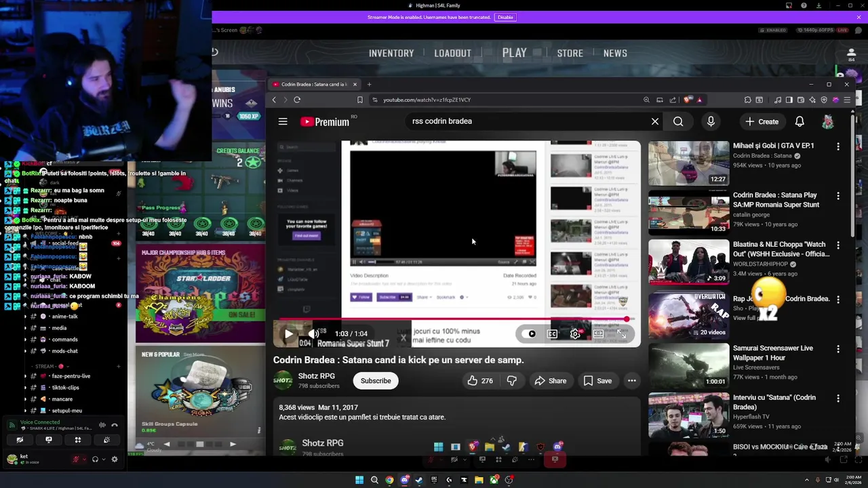868x488 pixels.
Task: Open NEWS tab in game menu
Action: (x=615, y=53)
